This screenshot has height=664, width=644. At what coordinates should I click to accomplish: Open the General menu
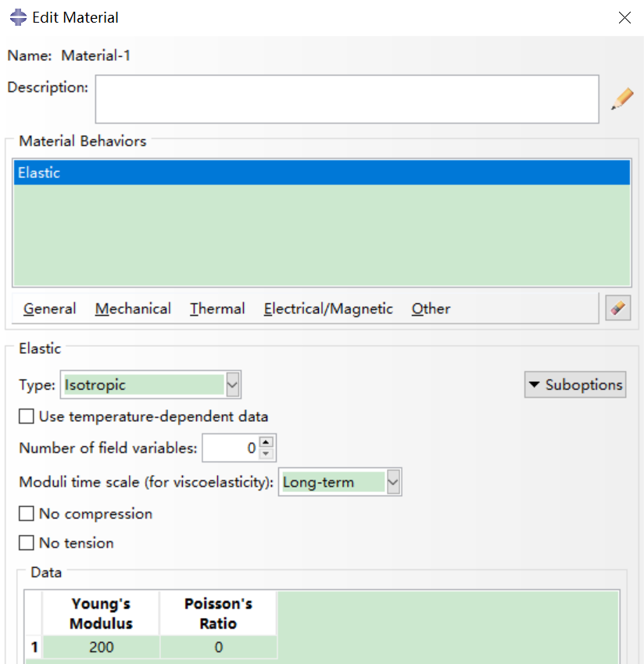[x=49, y=309]
